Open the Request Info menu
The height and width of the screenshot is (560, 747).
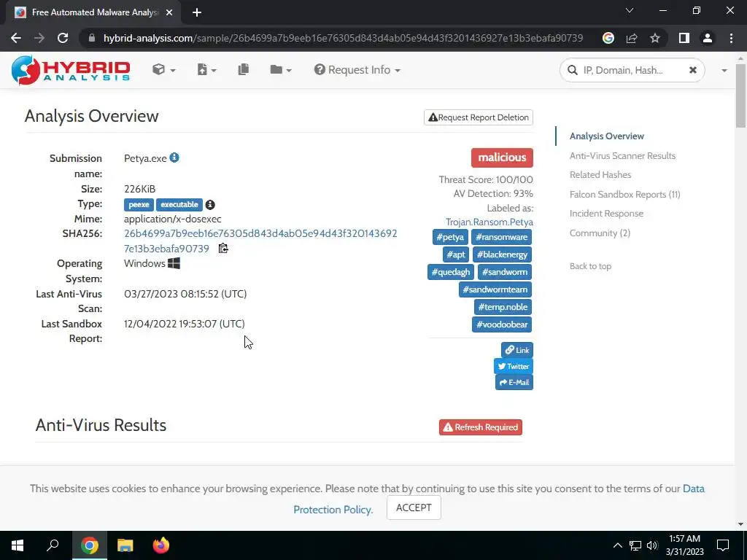357,70
